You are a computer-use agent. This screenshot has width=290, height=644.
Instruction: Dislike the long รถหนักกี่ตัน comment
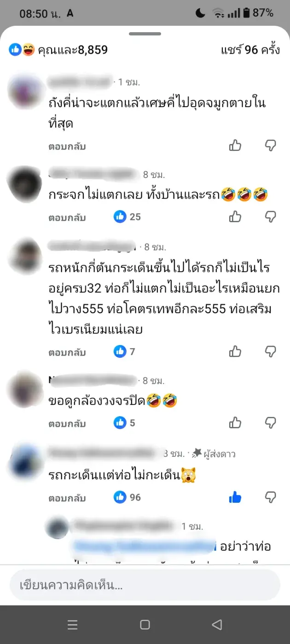click(x=271, y=352)
